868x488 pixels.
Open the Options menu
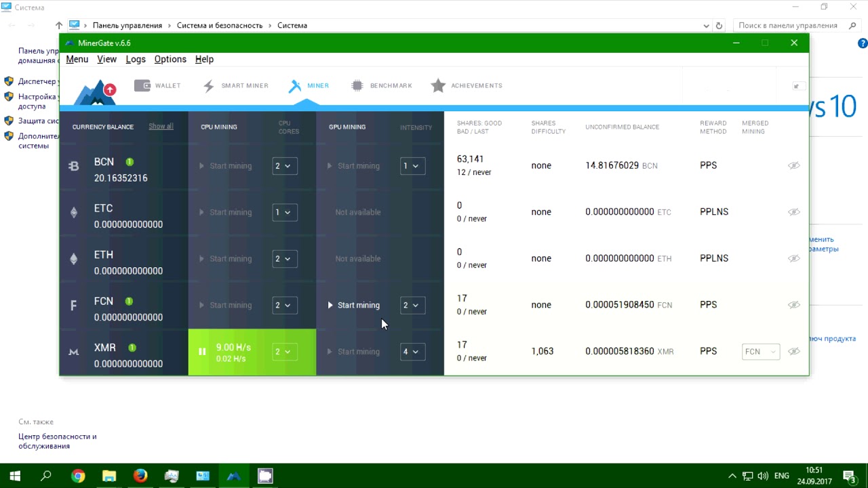tap(170, 59)
